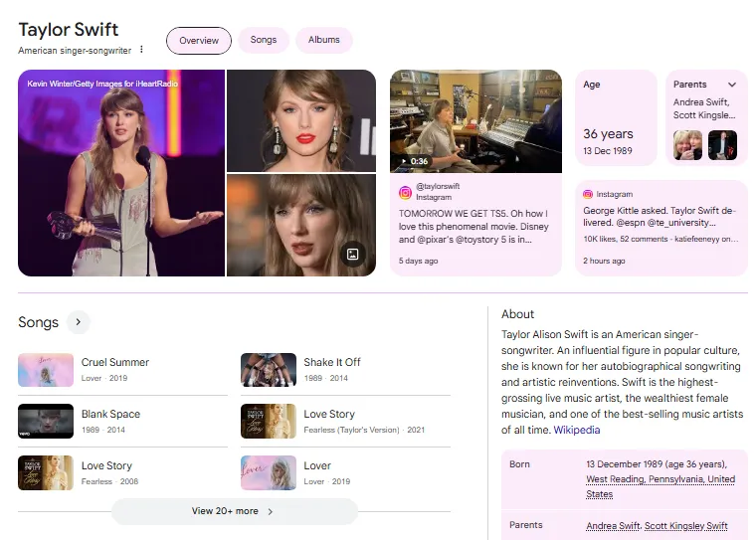Click the Songs section heading

tap(38, 322)
